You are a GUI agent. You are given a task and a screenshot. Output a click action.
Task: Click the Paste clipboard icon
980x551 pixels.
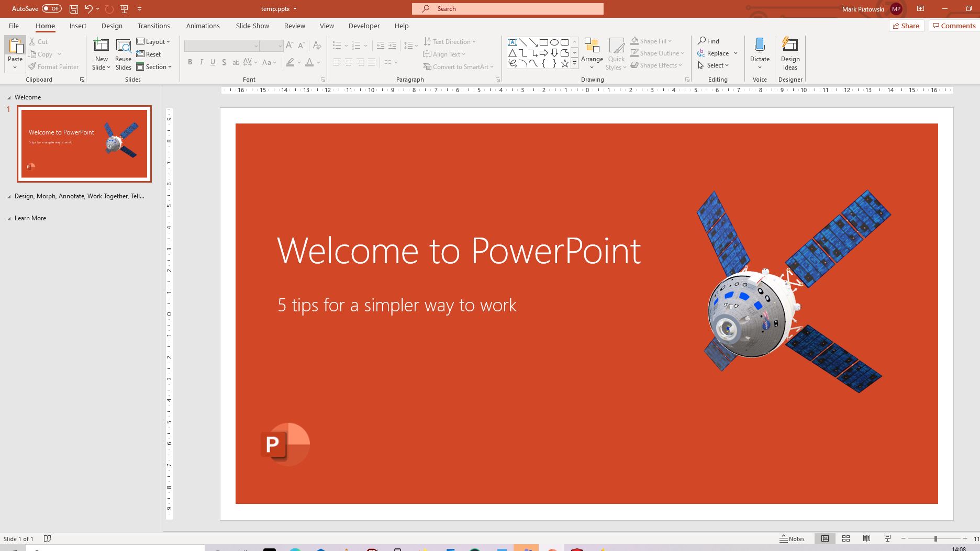pyautogui.click(x=15, y=46)
